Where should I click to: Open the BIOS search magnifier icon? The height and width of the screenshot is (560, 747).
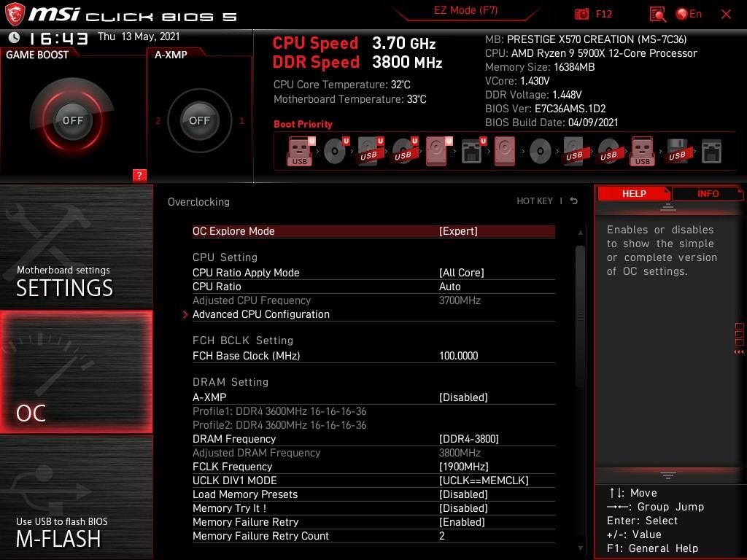point(658,15)
